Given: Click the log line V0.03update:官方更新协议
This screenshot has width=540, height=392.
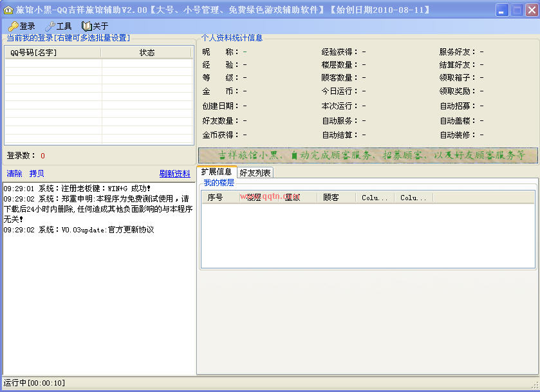Looking at the screenshot, I should tap(79, 230).
